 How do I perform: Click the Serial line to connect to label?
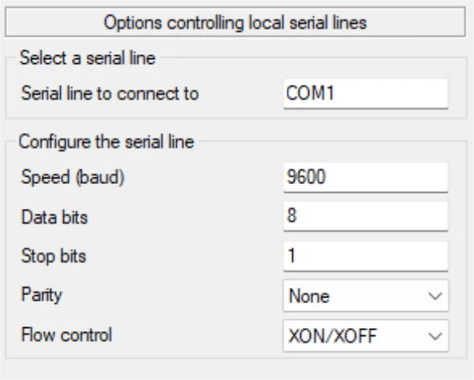[110, 93]
